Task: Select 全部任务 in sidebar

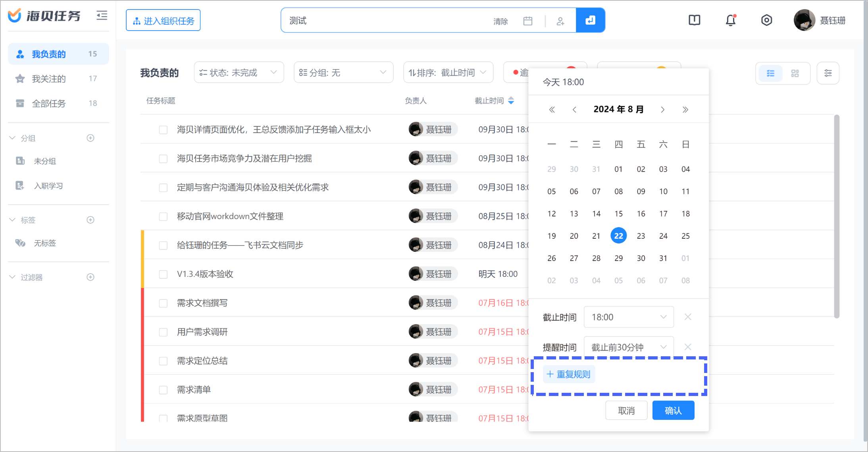Action: pyautogui.click(x=58, y=103)
